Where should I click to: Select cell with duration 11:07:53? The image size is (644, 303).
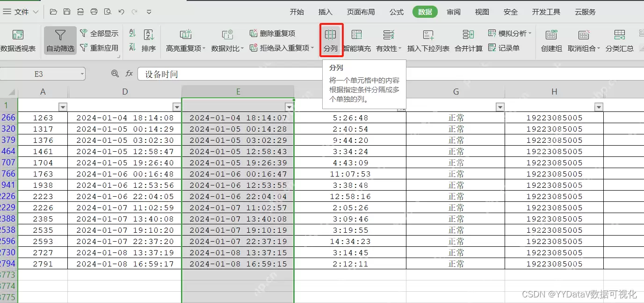pyautogui.click(x=350, y=174)
